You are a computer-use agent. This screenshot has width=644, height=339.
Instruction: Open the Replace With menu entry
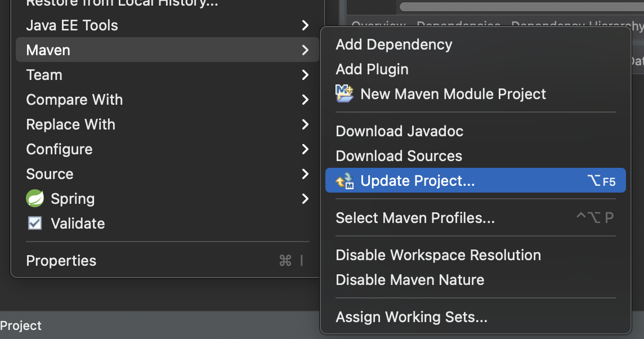pos(168,124)
